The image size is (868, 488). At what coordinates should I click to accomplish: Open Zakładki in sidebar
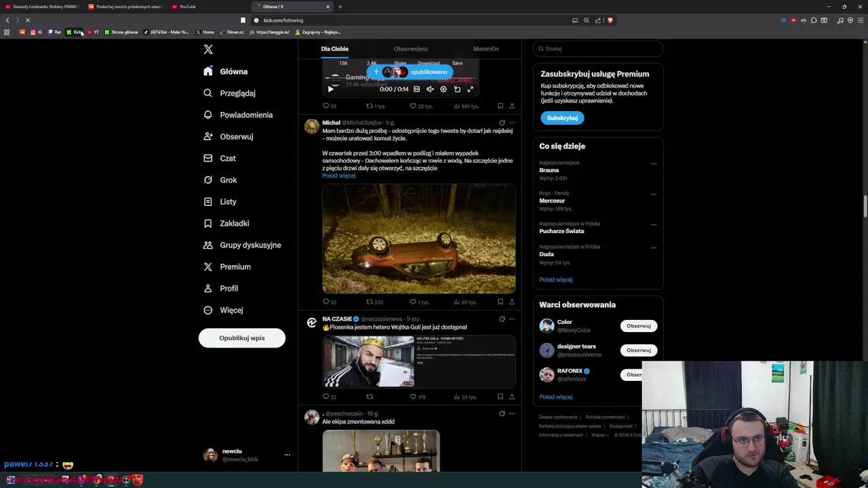(x=226, y=223)
